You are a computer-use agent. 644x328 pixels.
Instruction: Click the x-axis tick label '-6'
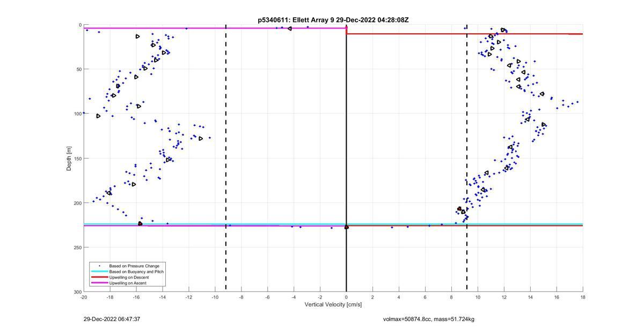pos(268,297)
